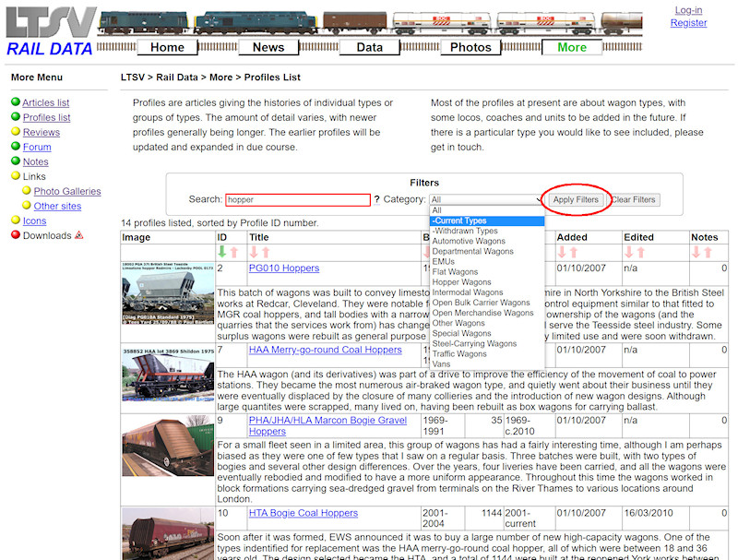Open the Category dropdown box

click(x=486, y=199)
